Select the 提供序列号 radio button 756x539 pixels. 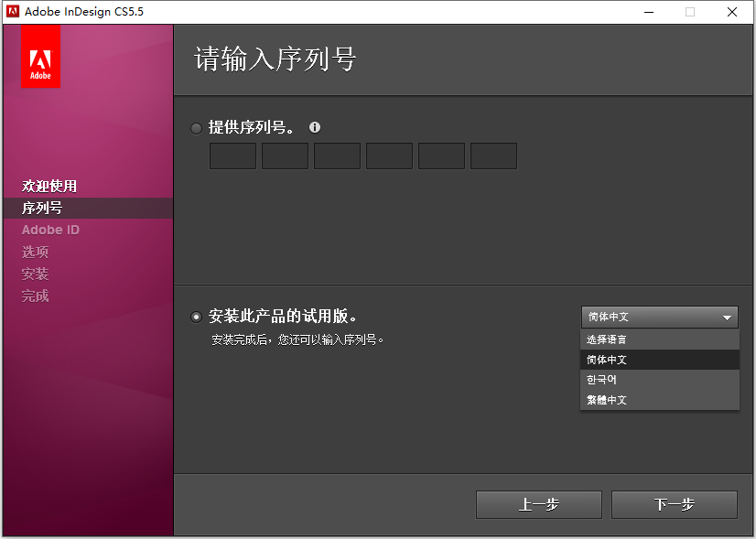point(196,128)
